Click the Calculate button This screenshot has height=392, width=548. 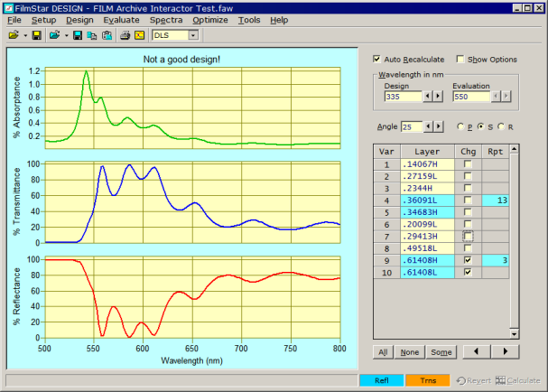[518, 380]
